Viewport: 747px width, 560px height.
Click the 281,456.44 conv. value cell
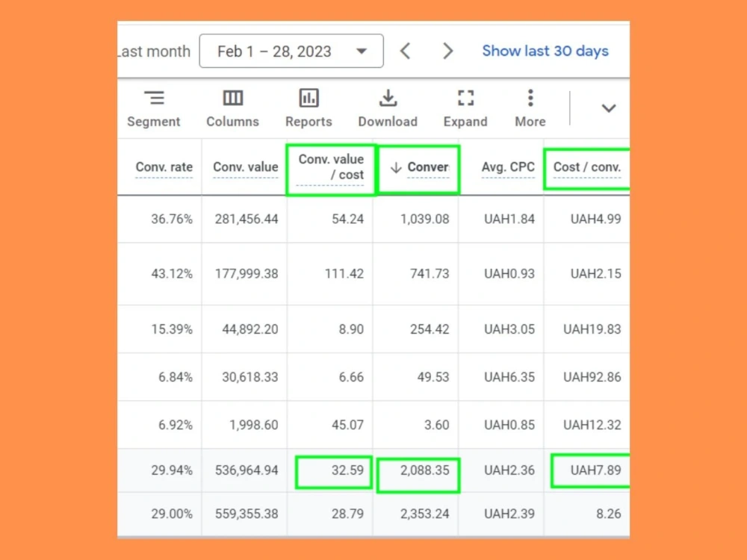pyautogui.click(x=247, y=219)
